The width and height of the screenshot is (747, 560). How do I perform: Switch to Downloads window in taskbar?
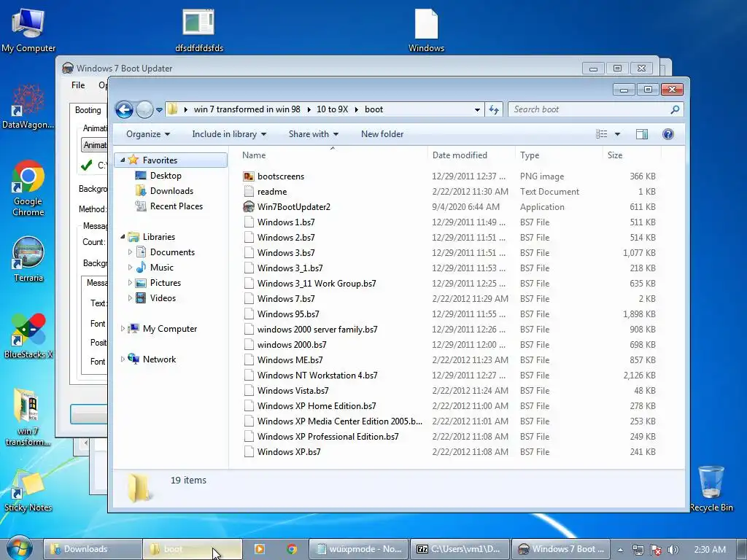click(x=93, y=549)
